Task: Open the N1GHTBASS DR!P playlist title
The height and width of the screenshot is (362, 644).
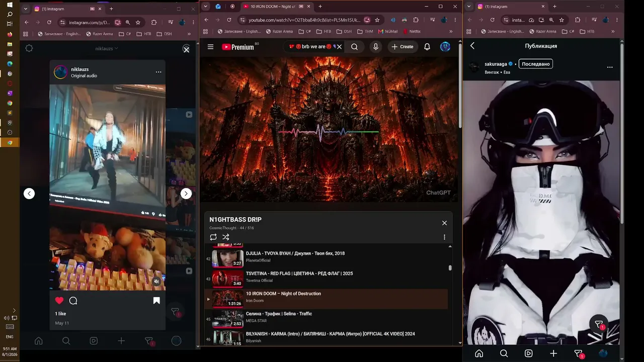Action: click(x=235, y=220)
